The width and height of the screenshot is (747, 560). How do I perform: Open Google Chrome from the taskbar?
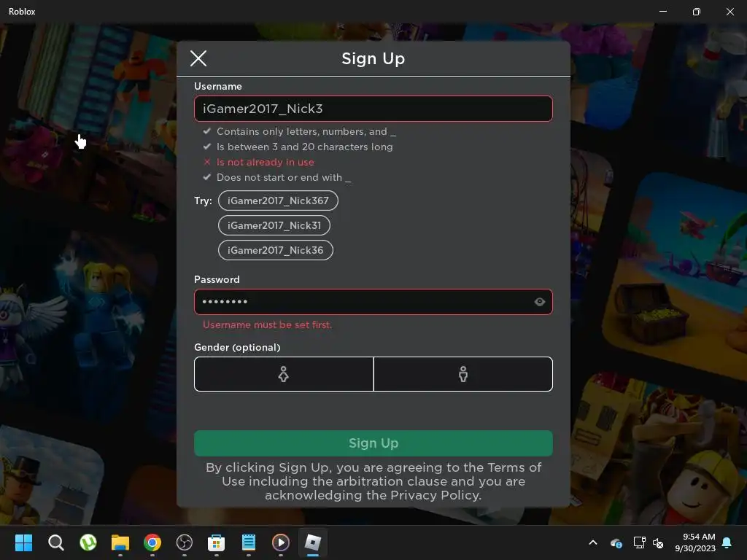(x=152, y=542)
